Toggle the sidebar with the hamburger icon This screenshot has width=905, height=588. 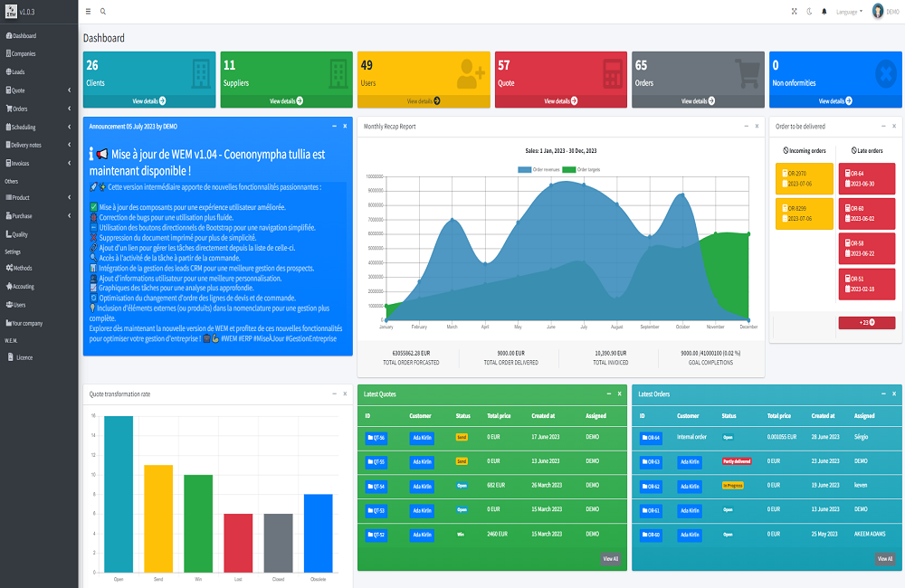[x=88, y=12]
